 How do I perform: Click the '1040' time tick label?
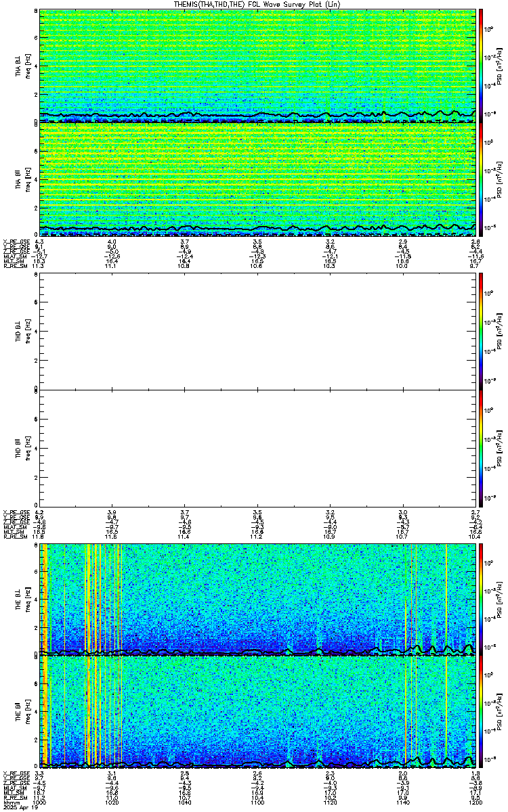186,803
